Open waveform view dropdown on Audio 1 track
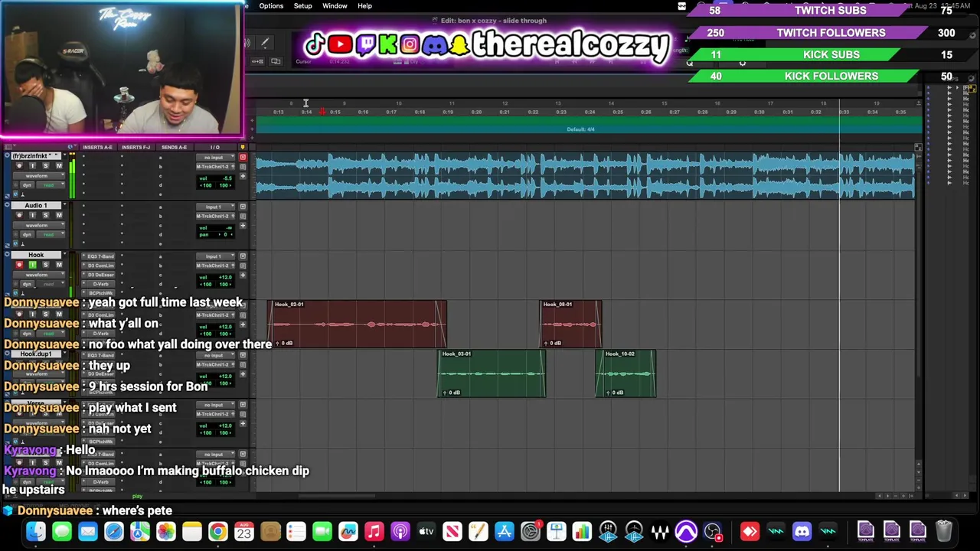The width and height of the screenshot is (980, 551). (x=38, y=226)
